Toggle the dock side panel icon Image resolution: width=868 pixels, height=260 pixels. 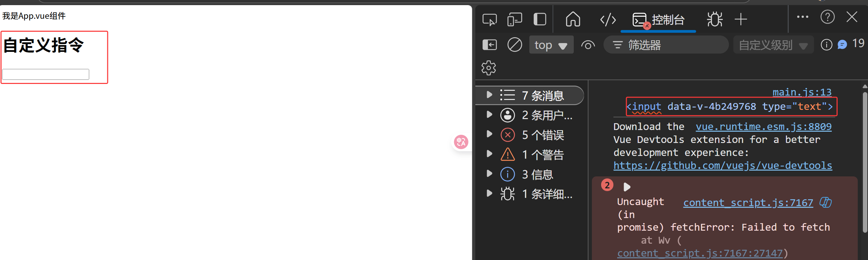(540, 19)
